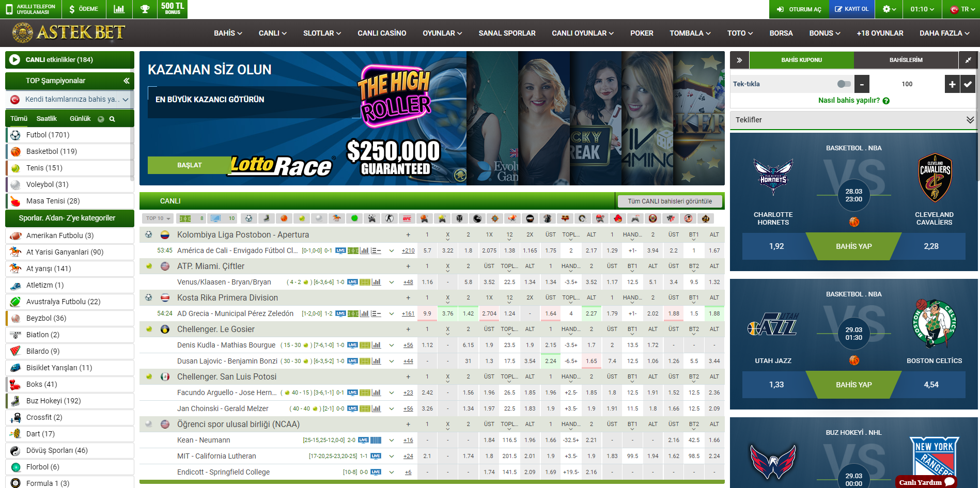The width and height of the screenshot is (980, 488).
Task: Select the monitor filter icon with 10
Action: click(222, 218)
